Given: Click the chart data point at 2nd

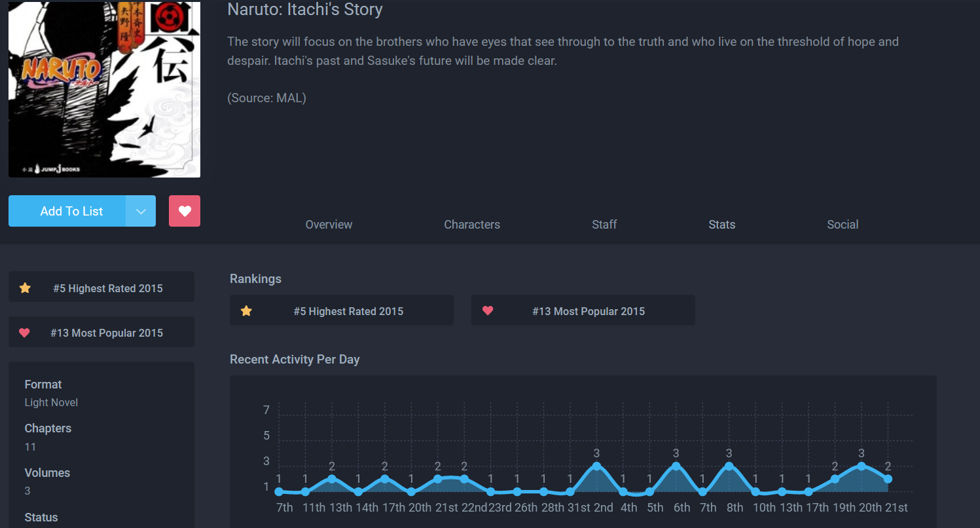Looking at the screenshot, I should tap(596, 466).
